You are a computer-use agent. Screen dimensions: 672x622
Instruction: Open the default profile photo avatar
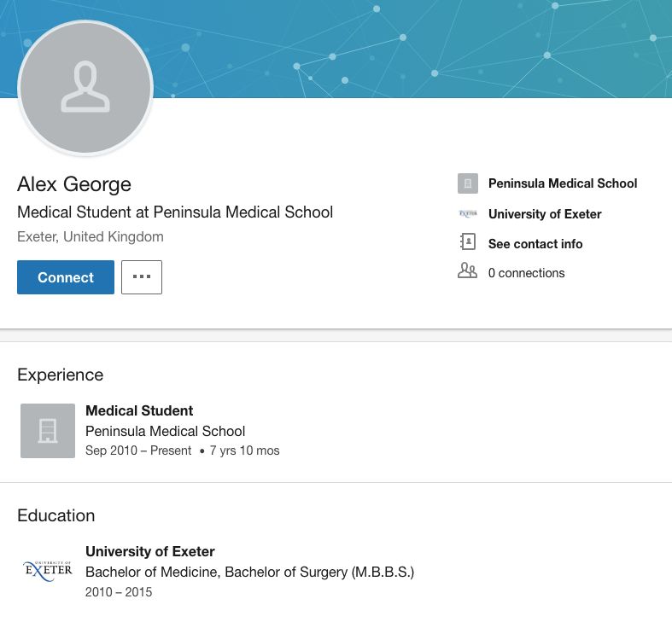coord(85,88)
